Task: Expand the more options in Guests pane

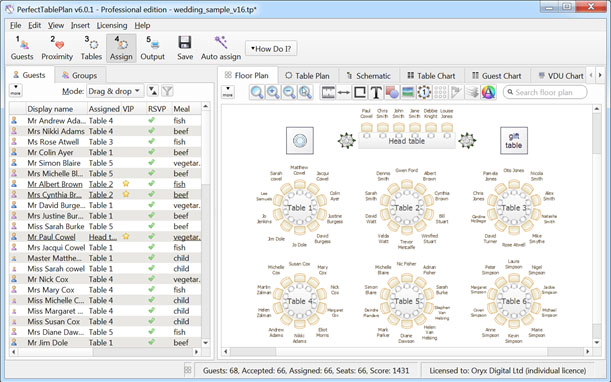Action: pyautogui.click(x=16, y=90)
